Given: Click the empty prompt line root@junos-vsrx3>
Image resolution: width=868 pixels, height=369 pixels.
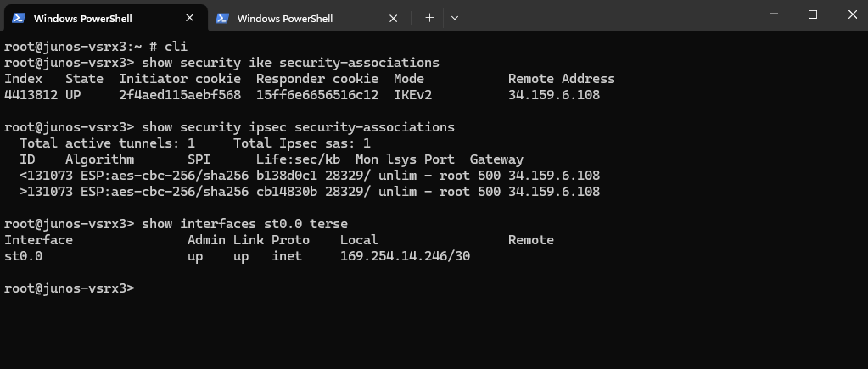Looking at the screenshot, I should coord(70,288).
